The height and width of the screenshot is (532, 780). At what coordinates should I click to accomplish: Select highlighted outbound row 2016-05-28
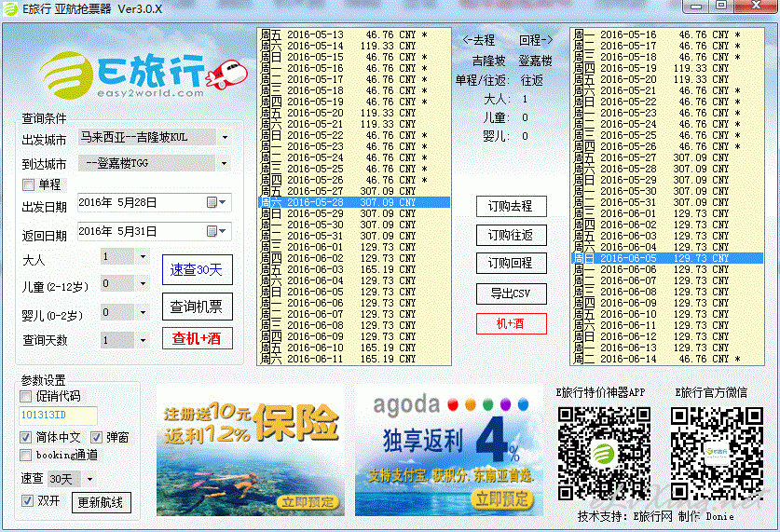(354, 202)
